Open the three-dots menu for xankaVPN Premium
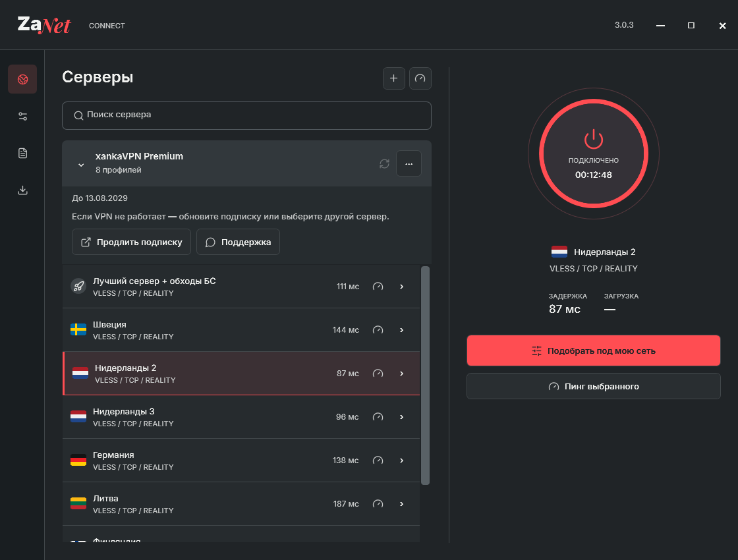 pyautogui.click(x=409, y=163)
